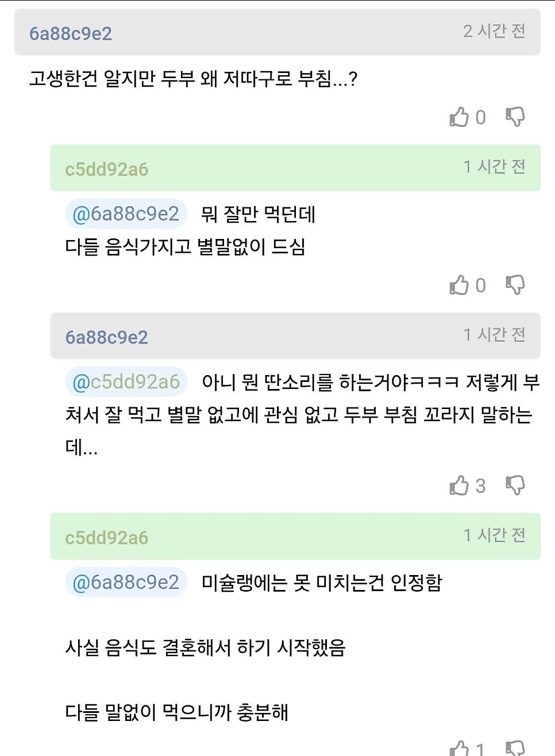Downvote the last reply ending '충분해'
The image size is (555, 756).
(x=515, y=748)
